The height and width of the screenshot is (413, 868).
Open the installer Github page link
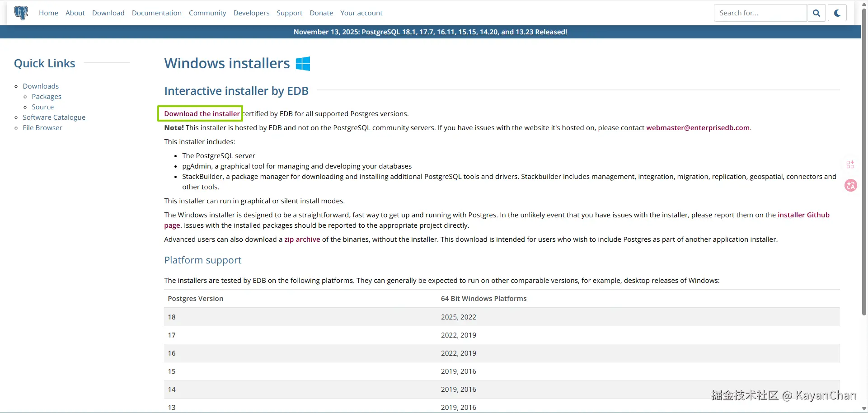point(803,215)
